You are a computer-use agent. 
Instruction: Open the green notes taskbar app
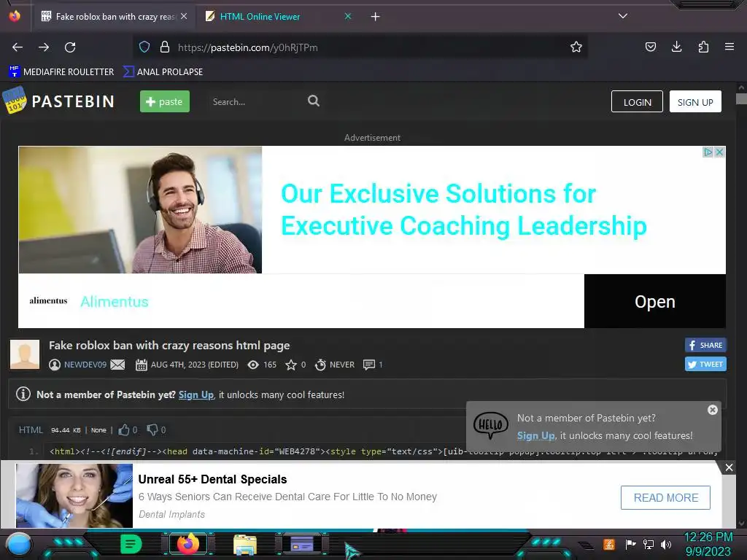click(131, 544)
